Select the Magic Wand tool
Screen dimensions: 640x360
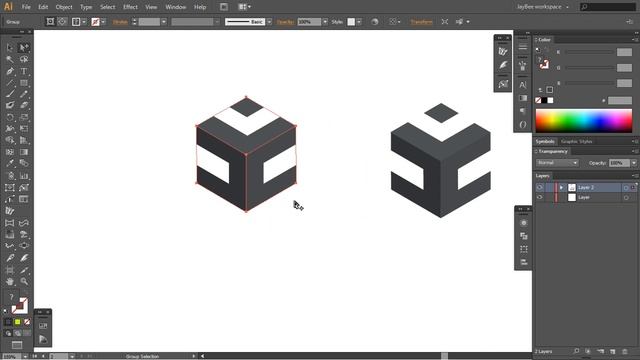pyautogui.click(x=10, y=60)
